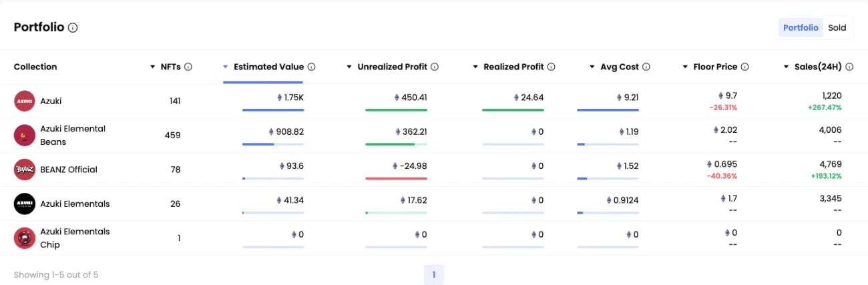Switch to the Sold view
Viewport: 868px width, 285px height.
pyautogui.click(x=837, y=28)
